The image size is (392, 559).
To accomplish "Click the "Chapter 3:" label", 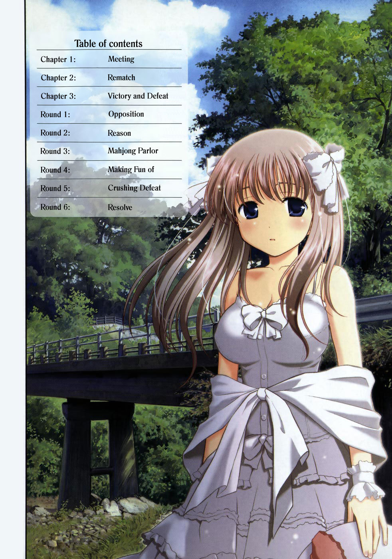I will coord(58,96).
